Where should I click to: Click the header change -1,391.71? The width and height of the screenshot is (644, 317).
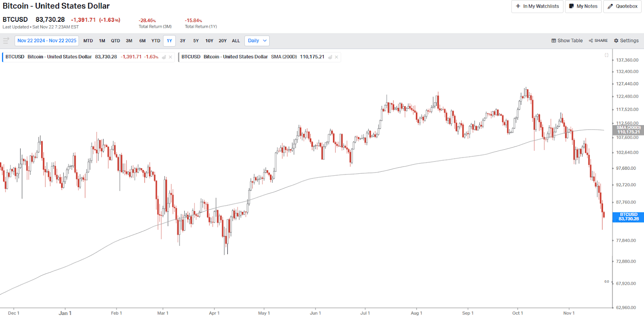coord(83,20)
